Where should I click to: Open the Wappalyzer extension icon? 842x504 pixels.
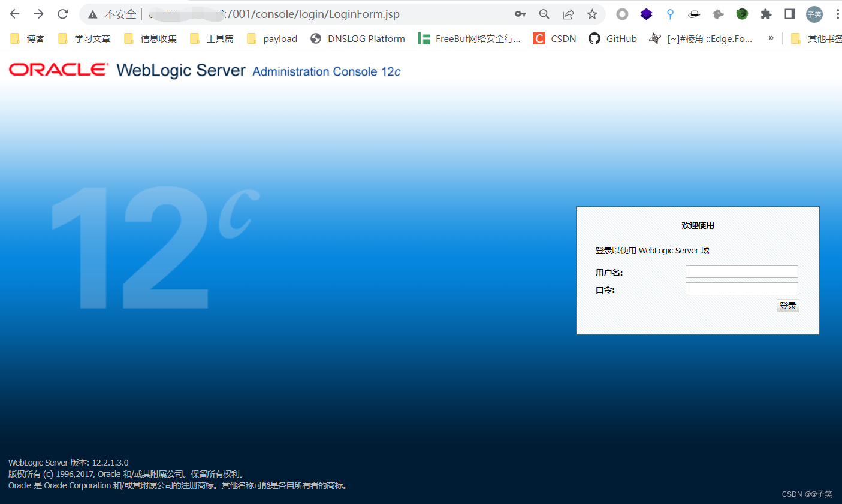[646, 13]
